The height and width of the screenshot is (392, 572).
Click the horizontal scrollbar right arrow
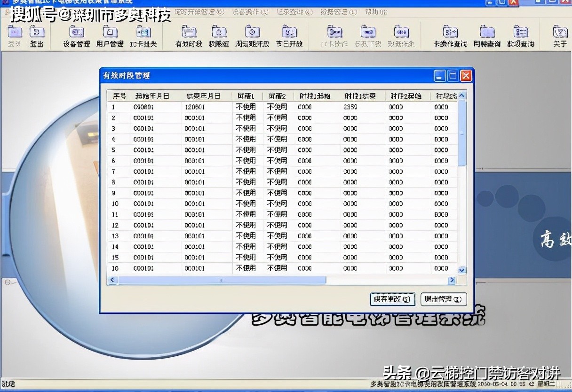pyautogui.click(x=452, y=280)
